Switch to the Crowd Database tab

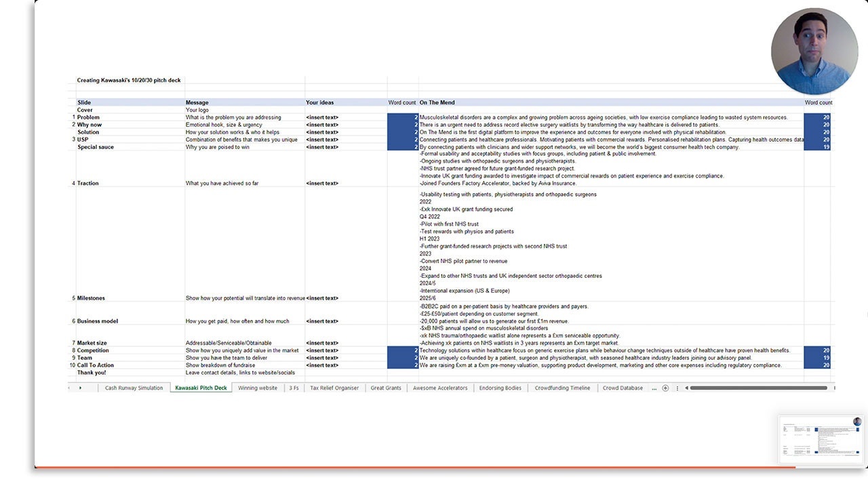(623, 388)
